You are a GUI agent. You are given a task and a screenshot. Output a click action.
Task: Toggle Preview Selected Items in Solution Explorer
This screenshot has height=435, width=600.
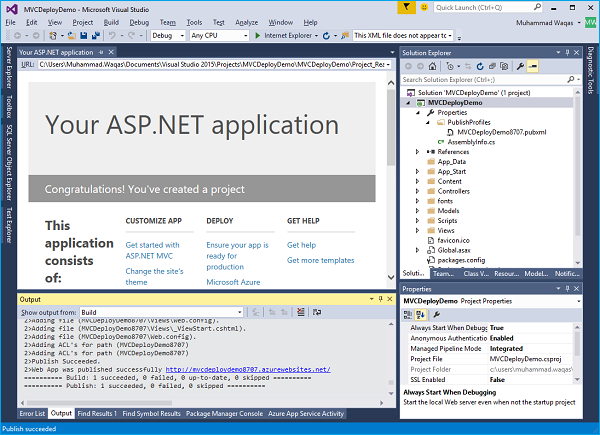coord(534,65)
